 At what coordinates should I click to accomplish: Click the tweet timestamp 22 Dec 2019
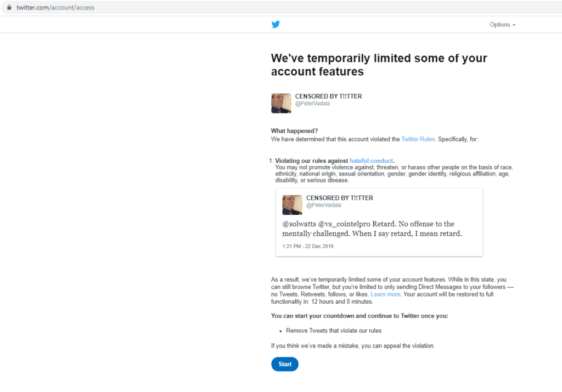click(308, 246)
